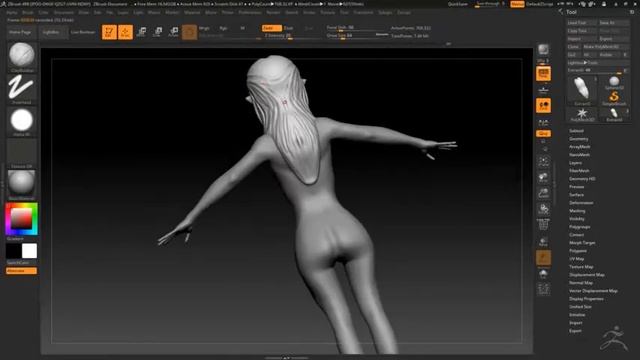
Task: Click the Xpose icon on right shelf
Action: tap(543, 289)
